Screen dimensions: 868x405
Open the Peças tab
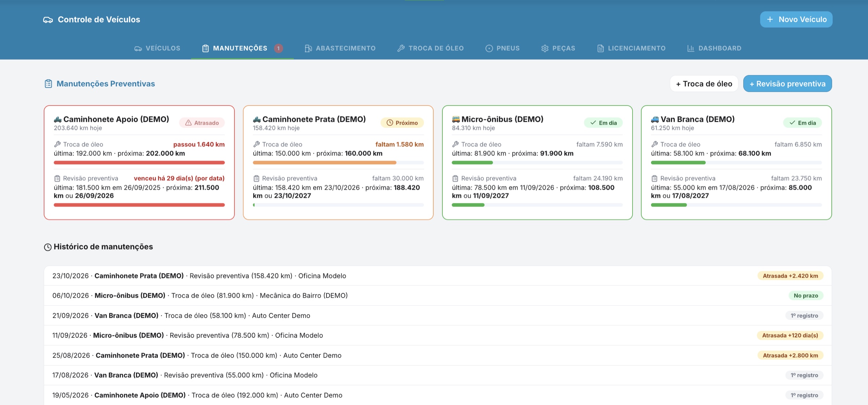(x=558, y=48)
